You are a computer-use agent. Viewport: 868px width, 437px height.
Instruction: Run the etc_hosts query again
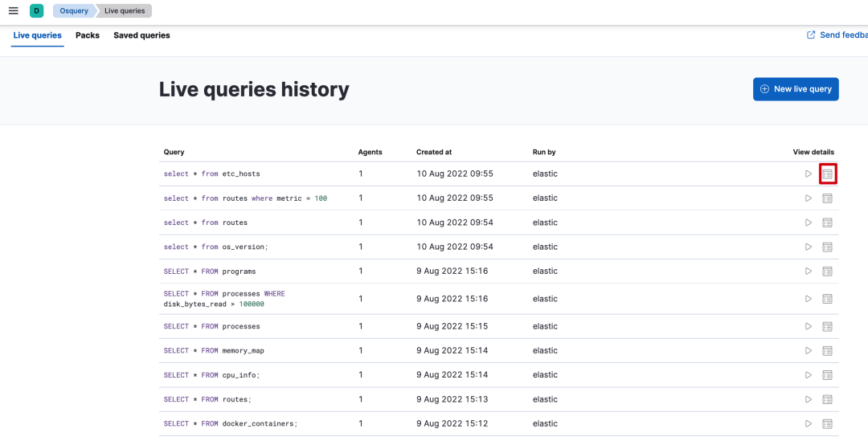click(809, 174)
